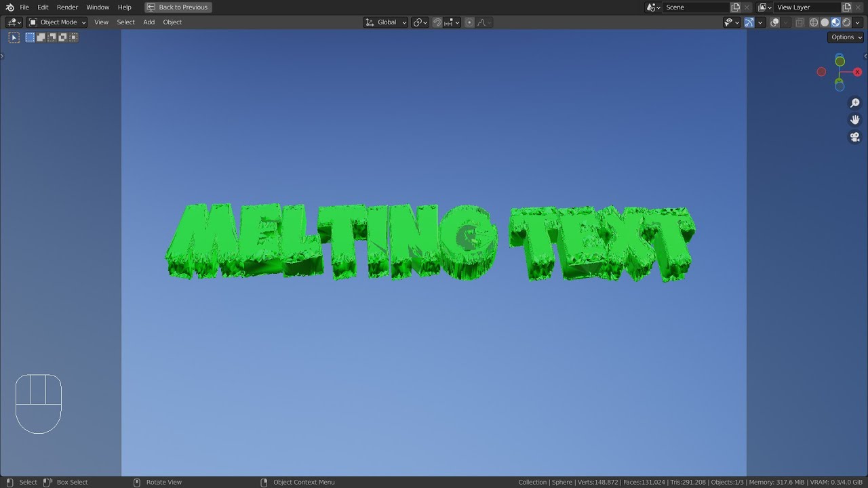Open the View menu in viewport header
The image size is (868, 488).
[101, 22]
